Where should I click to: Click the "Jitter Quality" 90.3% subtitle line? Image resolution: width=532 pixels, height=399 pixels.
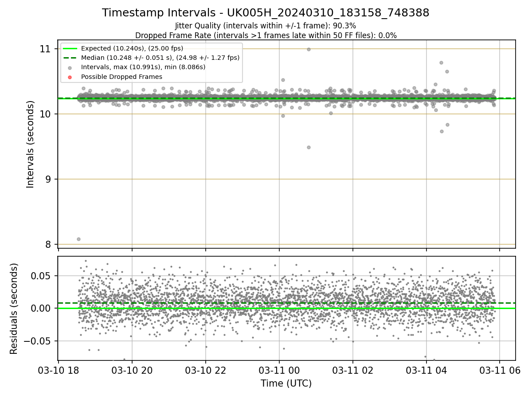[x=266, y=26]
